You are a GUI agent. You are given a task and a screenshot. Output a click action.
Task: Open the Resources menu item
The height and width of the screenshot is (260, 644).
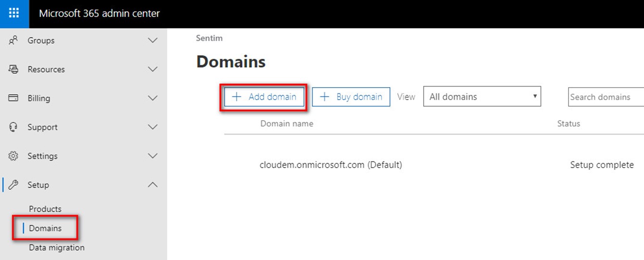pos(83,69)
